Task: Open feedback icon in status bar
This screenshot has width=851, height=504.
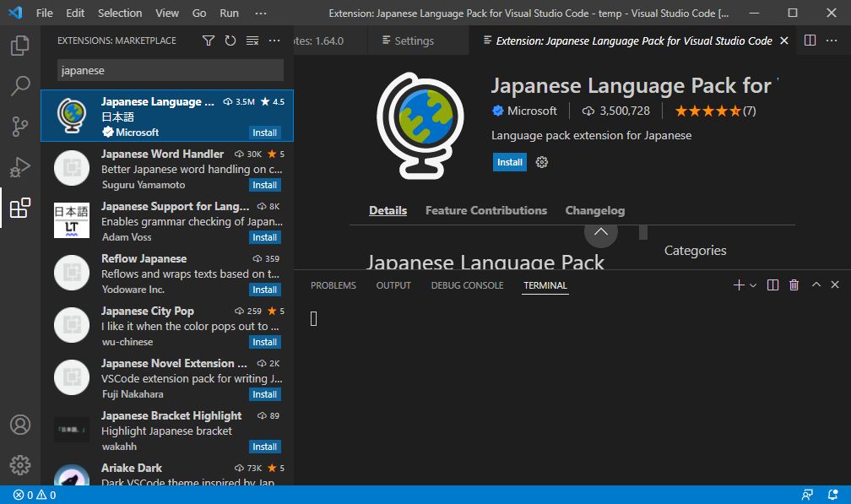Action: (x=808, y=495)
